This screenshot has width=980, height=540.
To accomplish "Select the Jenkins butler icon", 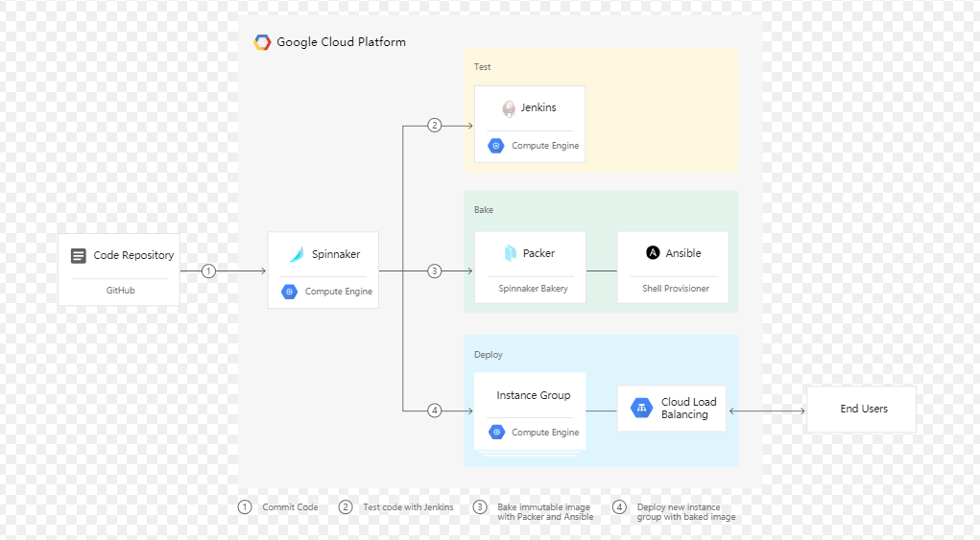I will pyautogui.click(x=509, y=108).
